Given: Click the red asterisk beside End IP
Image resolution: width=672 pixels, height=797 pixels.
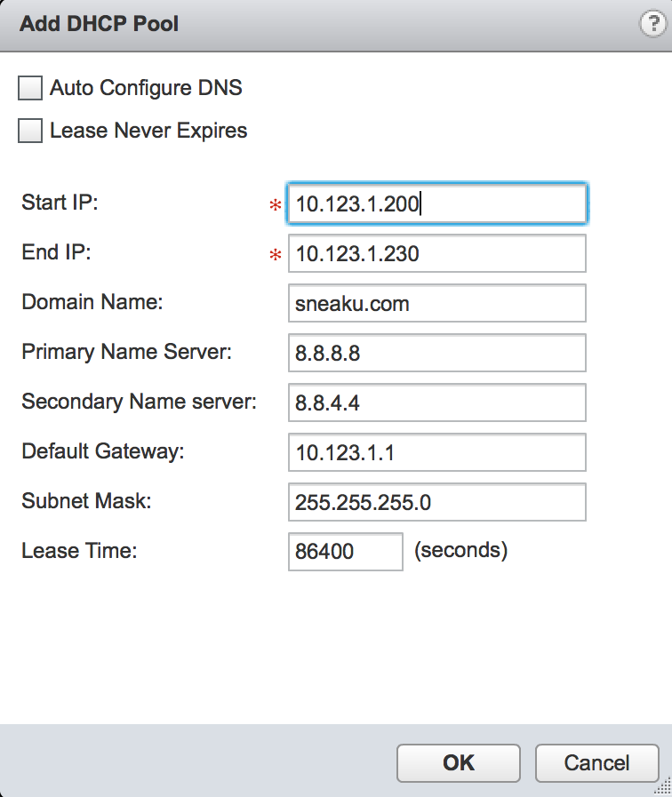Looking at the screenshot, I should click(x=276, y=255).
